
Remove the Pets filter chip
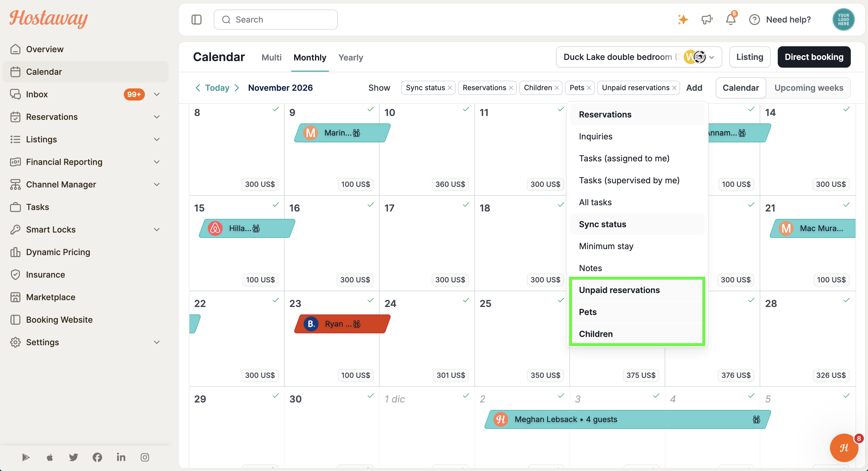[589, 88]
